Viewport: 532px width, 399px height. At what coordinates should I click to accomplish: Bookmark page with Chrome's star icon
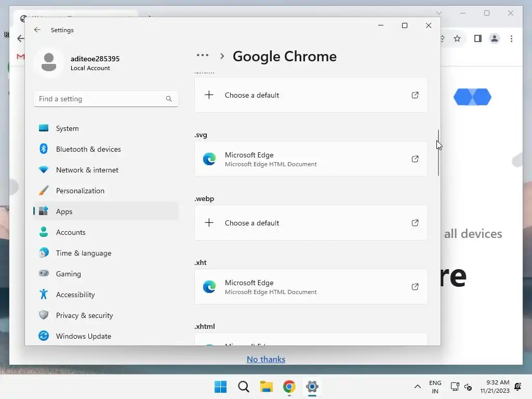coord(457,38)
